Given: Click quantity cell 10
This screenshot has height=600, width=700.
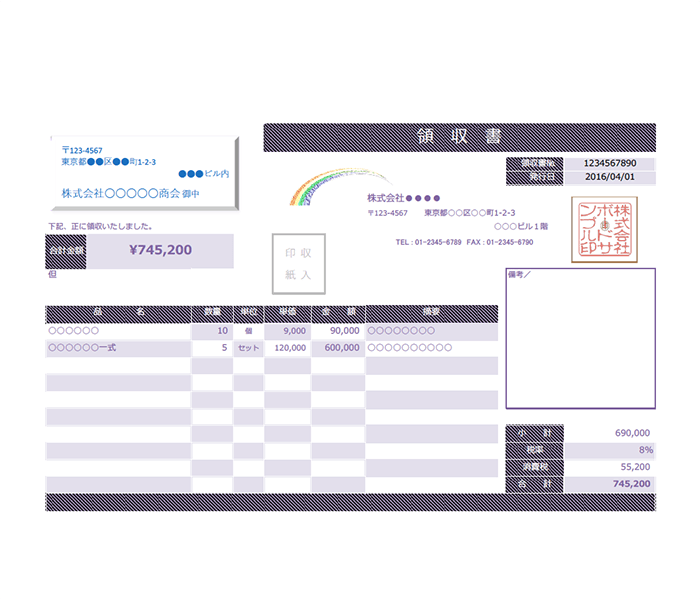Looking at the screenshot, I should (x=212, y=331).
